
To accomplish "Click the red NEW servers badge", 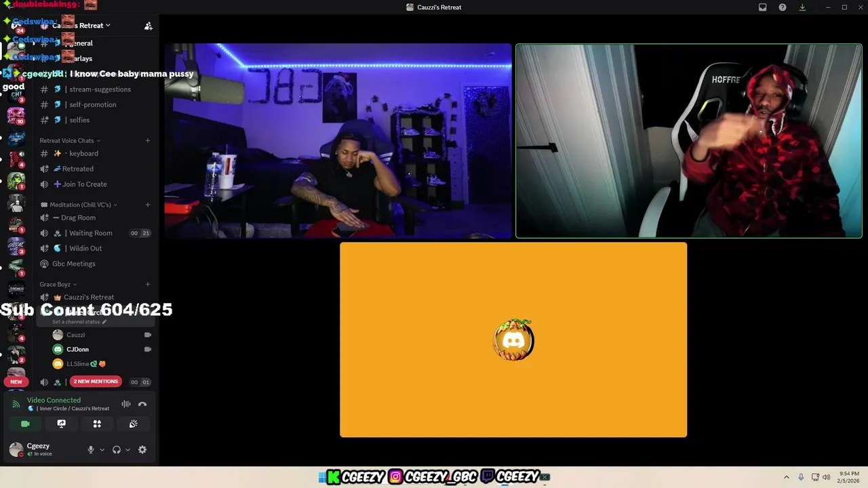I will click(16, 382).
